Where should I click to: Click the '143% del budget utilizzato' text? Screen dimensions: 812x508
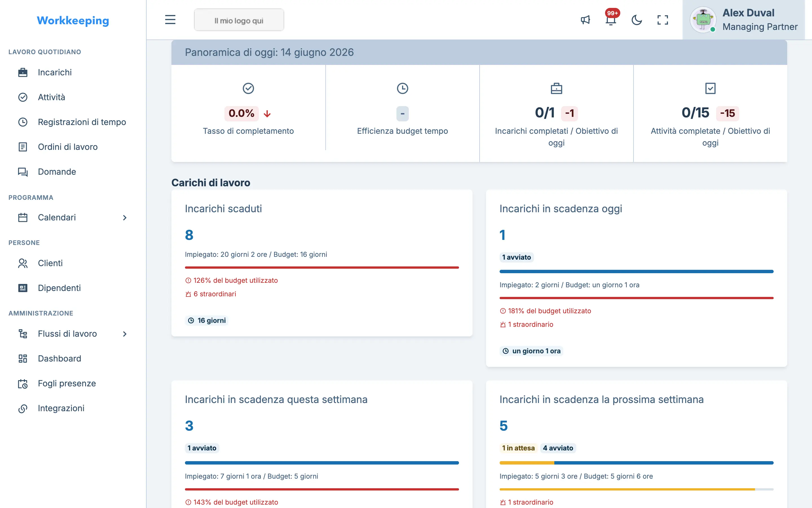tap(231, 502)
